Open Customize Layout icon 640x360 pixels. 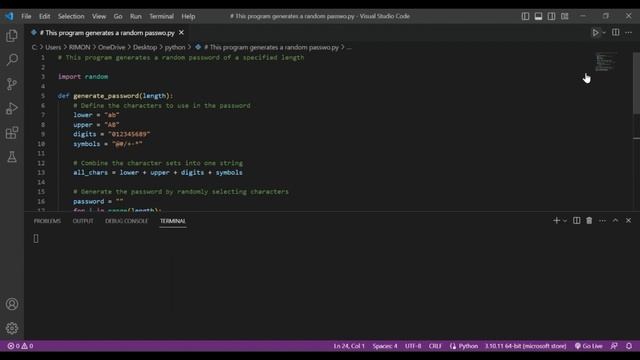pyautogui.click(x=564, y=16)
